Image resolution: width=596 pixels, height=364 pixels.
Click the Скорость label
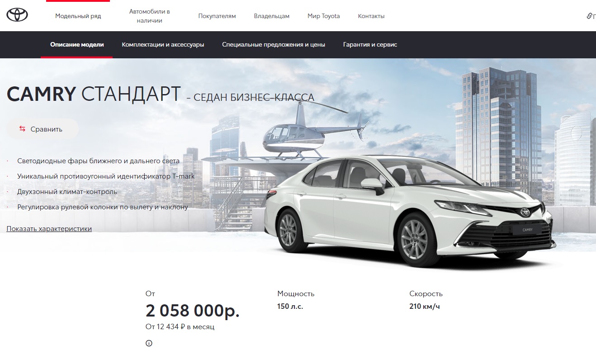click(426, 294)
